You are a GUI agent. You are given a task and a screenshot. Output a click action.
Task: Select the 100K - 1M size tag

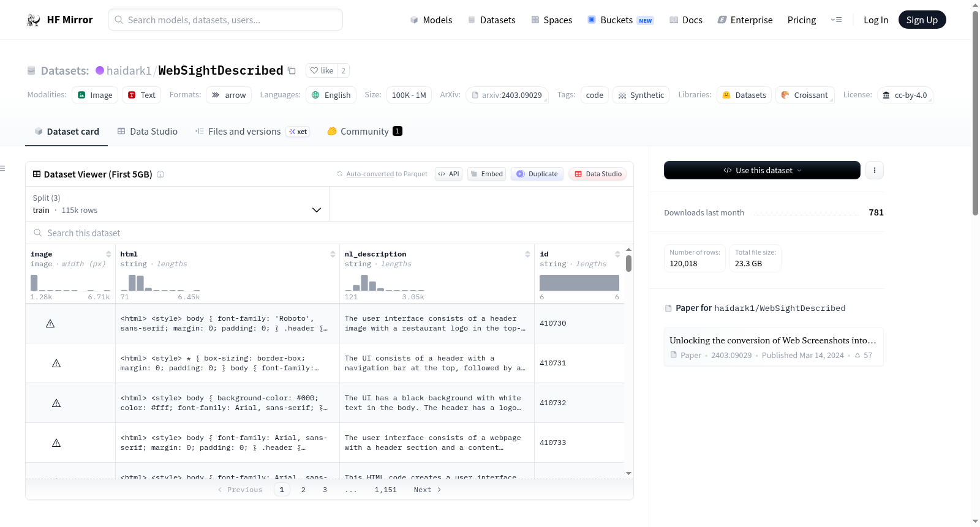[x=409, y=95]
